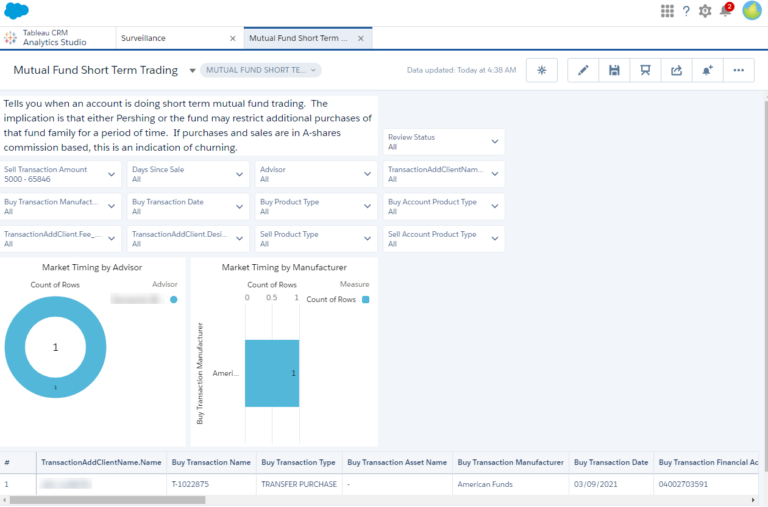Viewport: 768px width, 507px height.
Task: Set a notification with the bell-plus icon
Action: pos(707,71)
